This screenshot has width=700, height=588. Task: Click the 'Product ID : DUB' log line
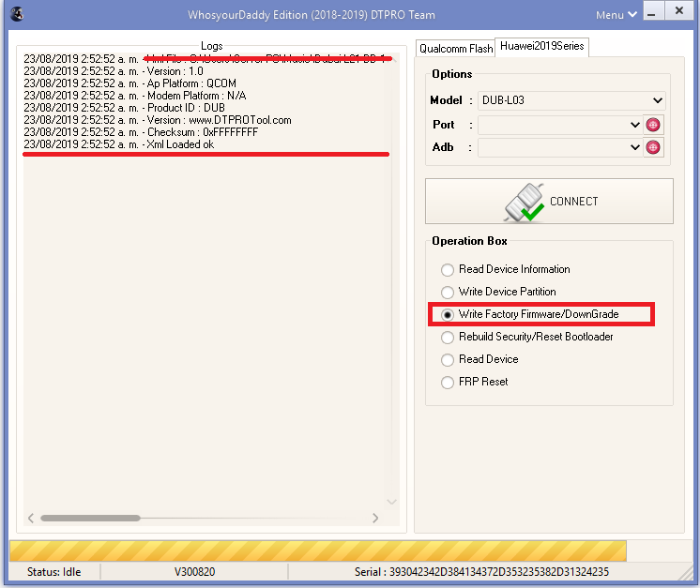(124, 108)
